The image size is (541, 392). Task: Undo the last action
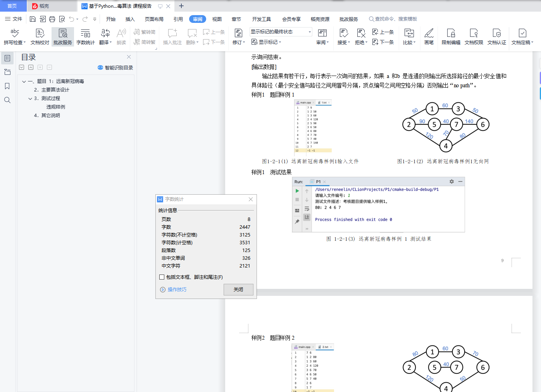(71, 19)
